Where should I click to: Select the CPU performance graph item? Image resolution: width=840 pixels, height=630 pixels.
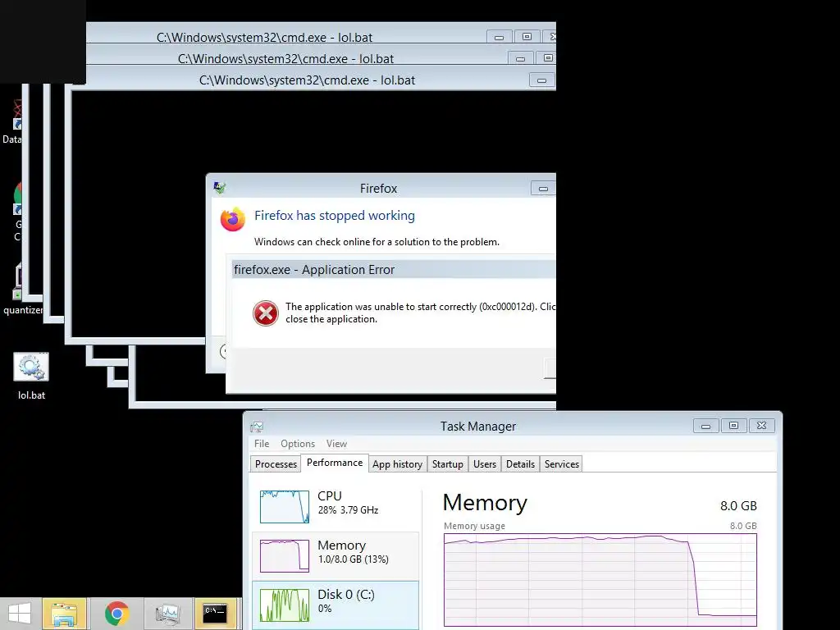[336, 506]
